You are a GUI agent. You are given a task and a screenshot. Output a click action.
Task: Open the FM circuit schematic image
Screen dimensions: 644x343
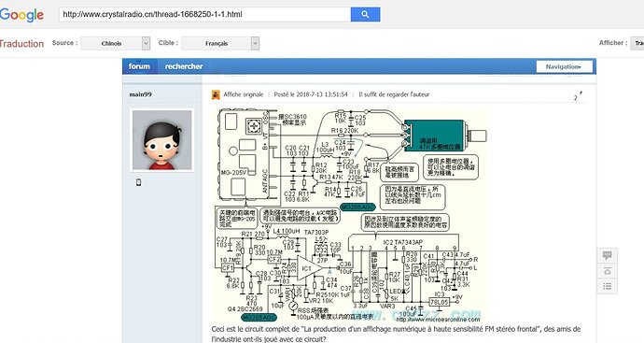click(349, 215)
